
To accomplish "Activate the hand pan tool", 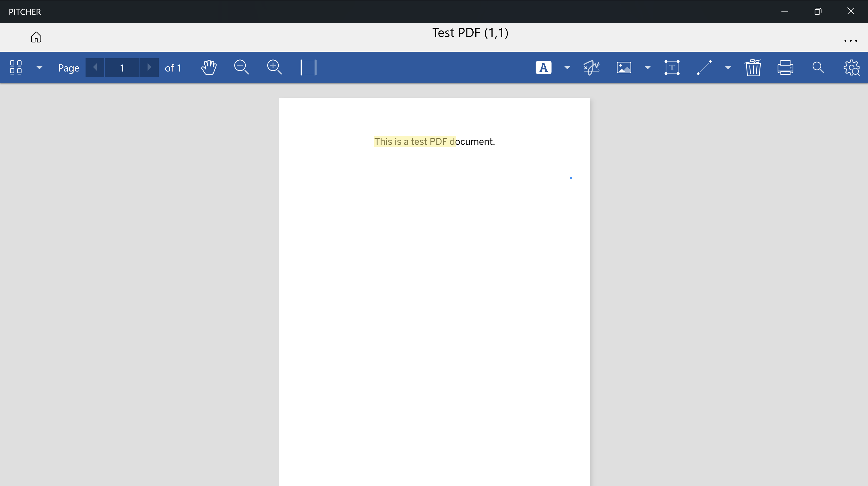I will [209, 67].
